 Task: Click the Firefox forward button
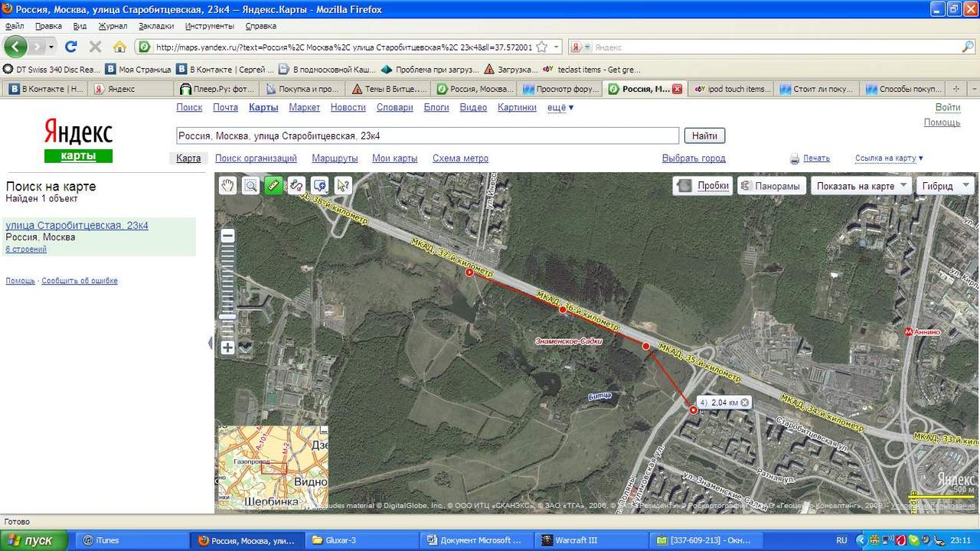(x=36, y=47)
